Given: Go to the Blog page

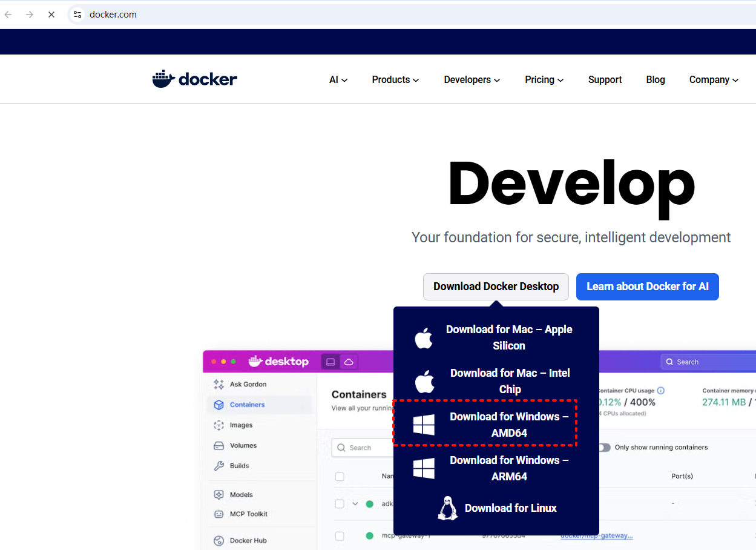Looking at the screenshot, I should point(655,80).
